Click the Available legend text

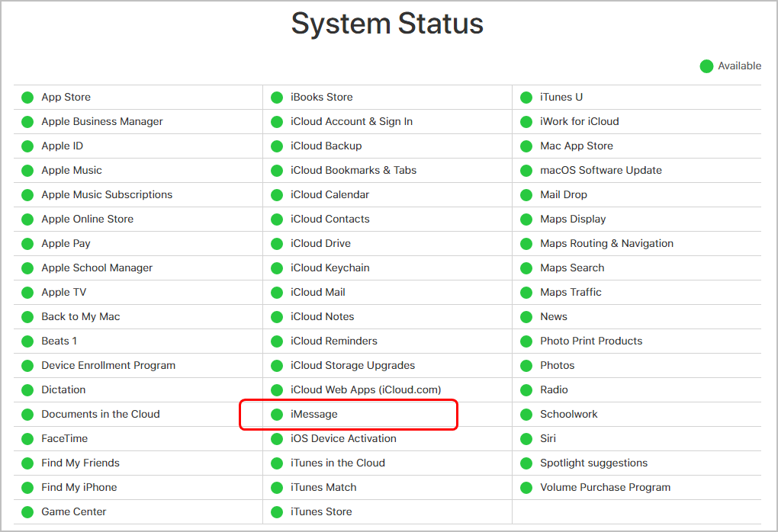coord(739,66)
